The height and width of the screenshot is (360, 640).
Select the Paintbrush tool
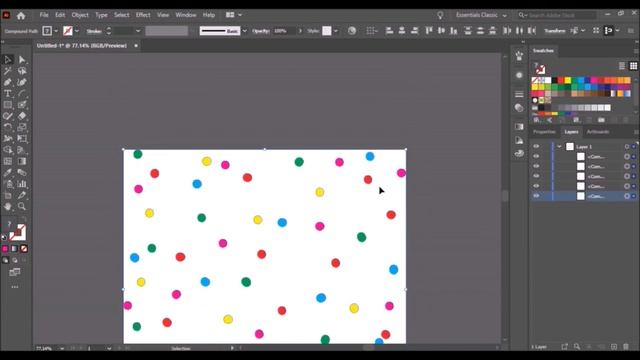coord(22,105)
